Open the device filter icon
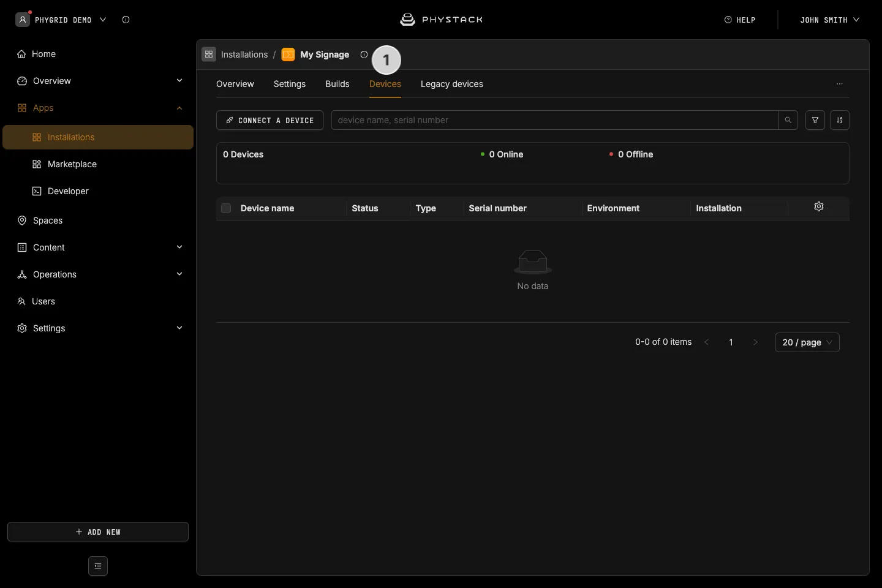 click(x=815, y=120)
